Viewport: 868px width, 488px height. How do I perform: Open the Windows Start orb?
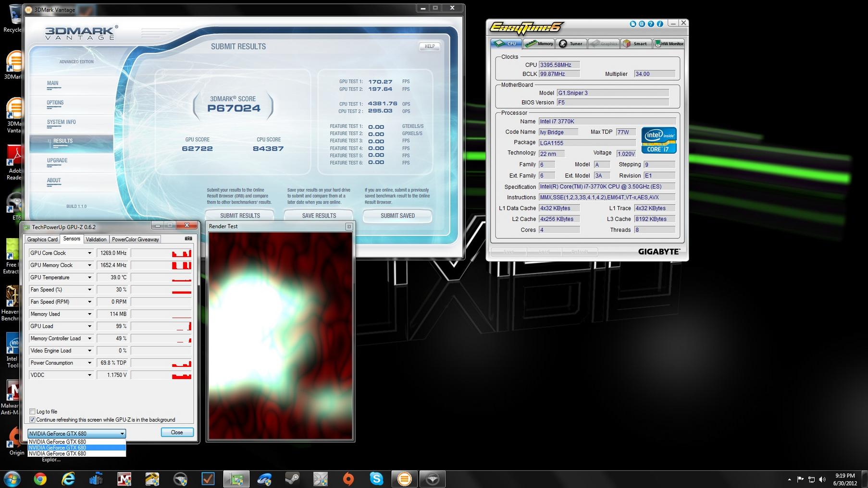[12, 479]
